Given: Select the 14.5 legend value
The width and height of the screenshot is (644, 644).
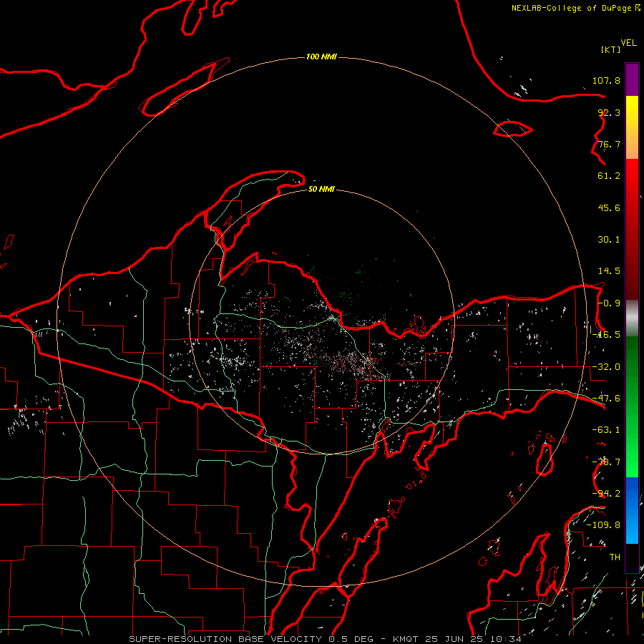Looking at the screenshot, I should point(609,271).
